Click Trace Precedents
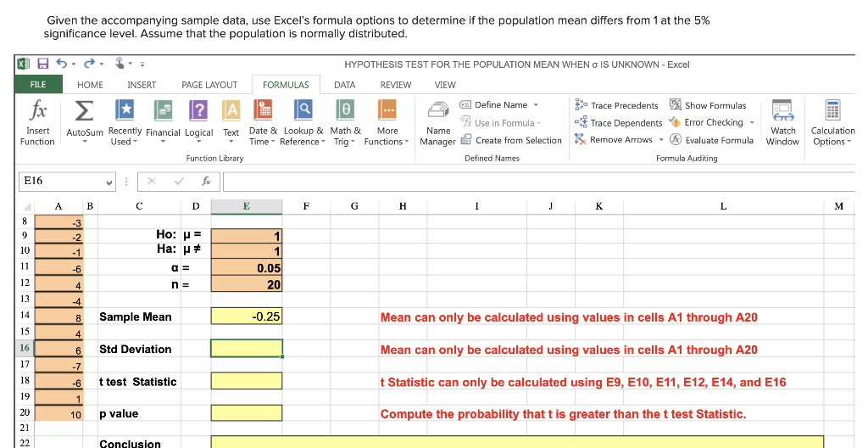868x448 pixels. (616, 105)
